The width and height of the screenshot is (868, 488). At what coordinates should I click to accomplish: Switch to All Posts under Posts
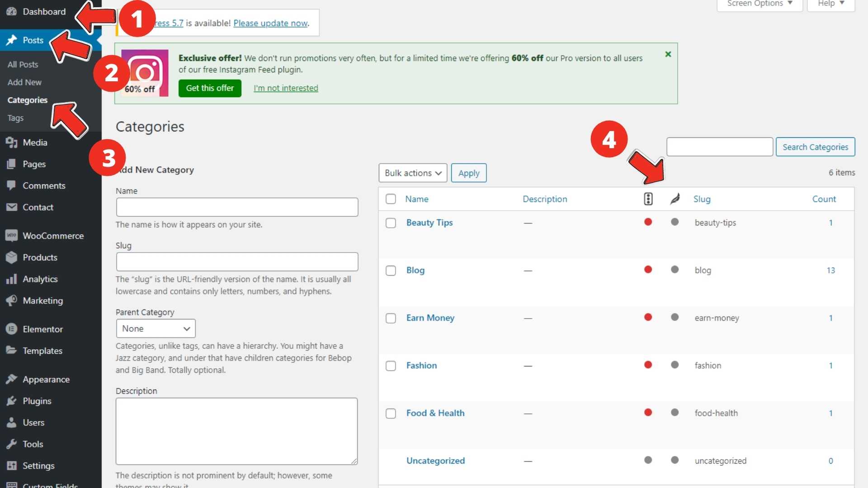pyautogui.click(x=23, y=64)
